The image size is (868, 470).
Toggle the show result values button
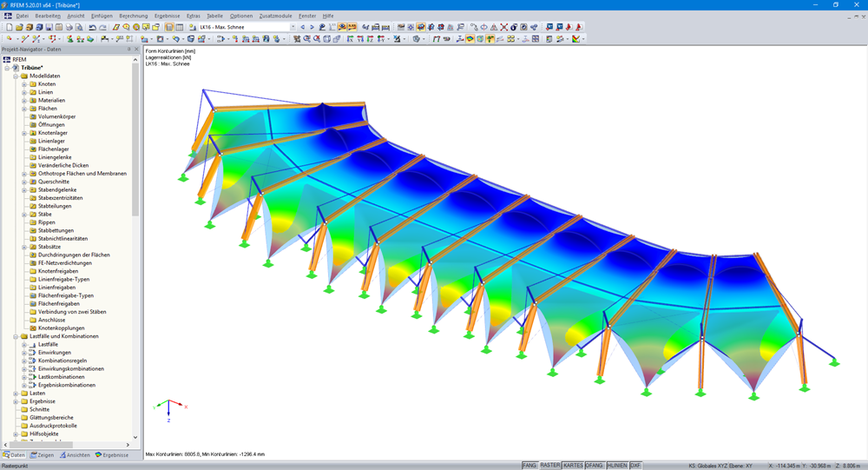point(352,27)
